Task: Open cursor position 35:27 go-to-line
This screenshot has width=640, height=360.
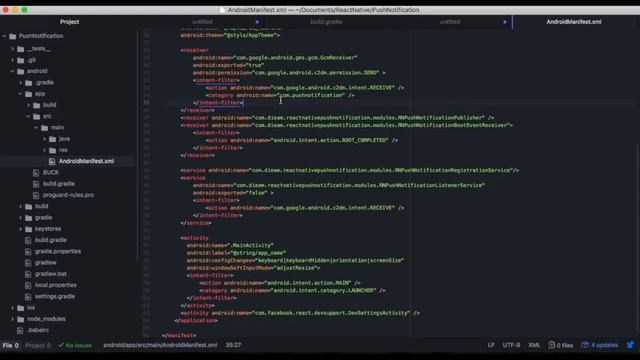Action: click(233, 345)
